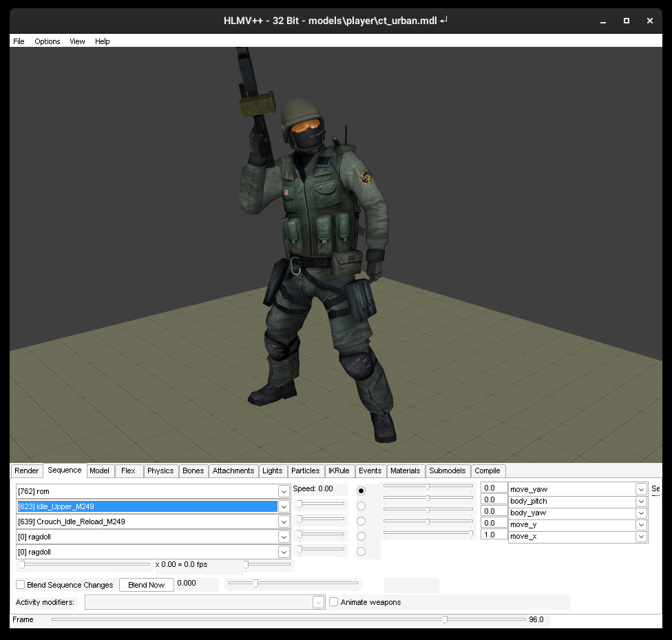This screenshot has height=640, width=672.
Task: Switch to the Materials tab
Action: [x=405, y=471]
